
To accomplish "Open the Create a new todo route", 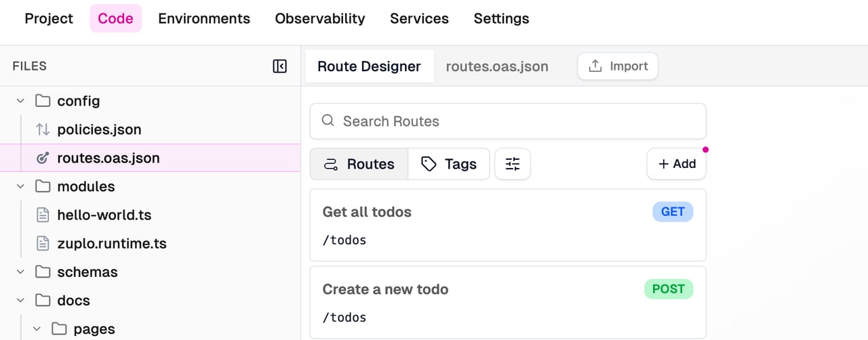I will click(x=508, y=302).
